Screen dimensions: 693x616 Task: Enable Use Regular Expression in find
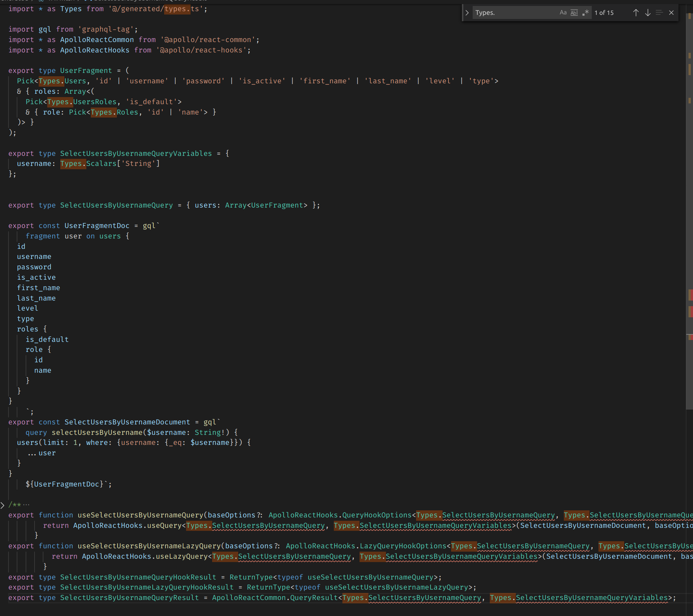click(585, 13)
